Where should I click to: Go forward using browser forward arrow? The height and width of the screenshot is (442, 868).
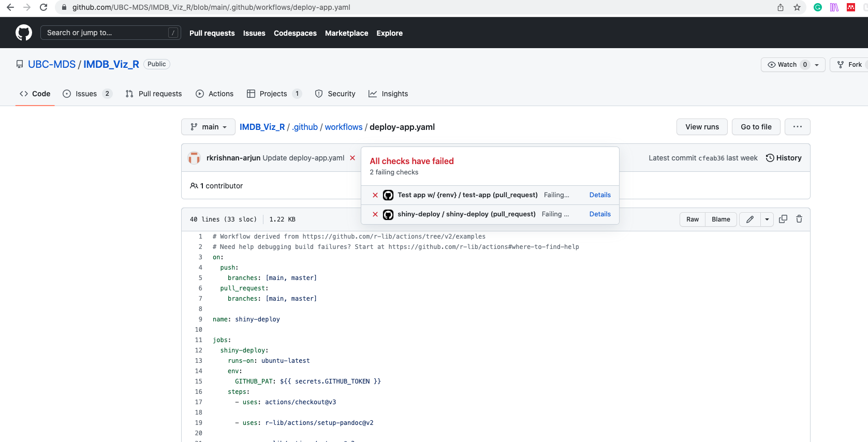(27, 7)
